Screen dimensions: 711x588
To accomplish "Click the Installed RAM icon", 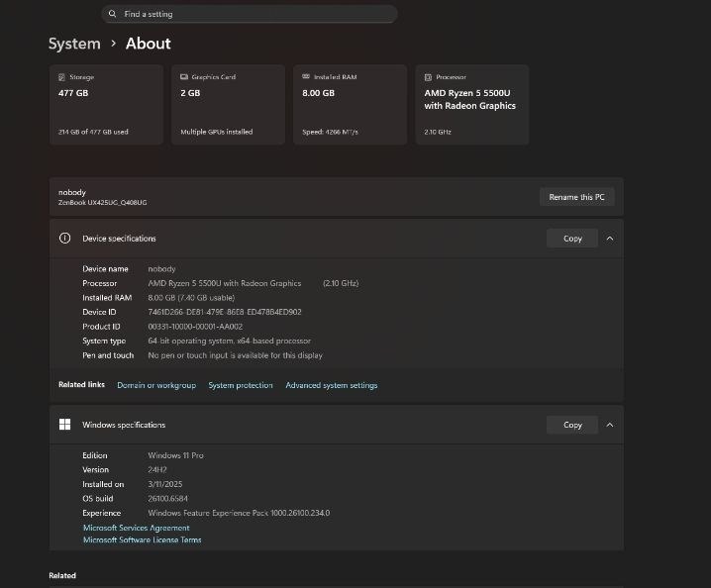I will click(x=306, y=77).
